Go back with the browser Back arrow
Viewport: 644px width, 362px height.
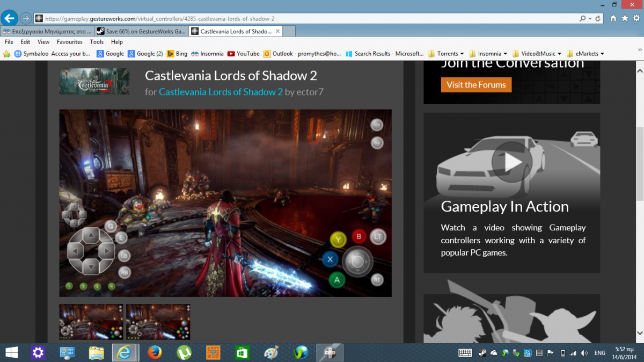point(9,18)
